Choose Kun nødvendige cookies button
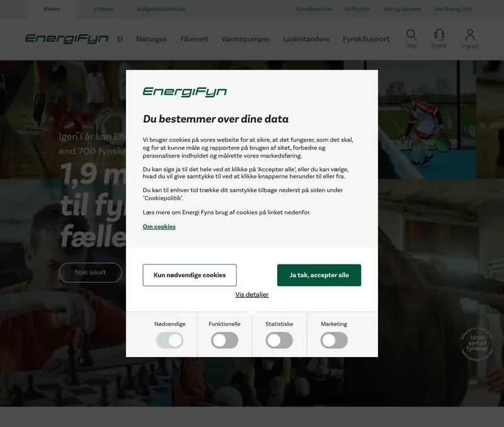 click(190, 275)
